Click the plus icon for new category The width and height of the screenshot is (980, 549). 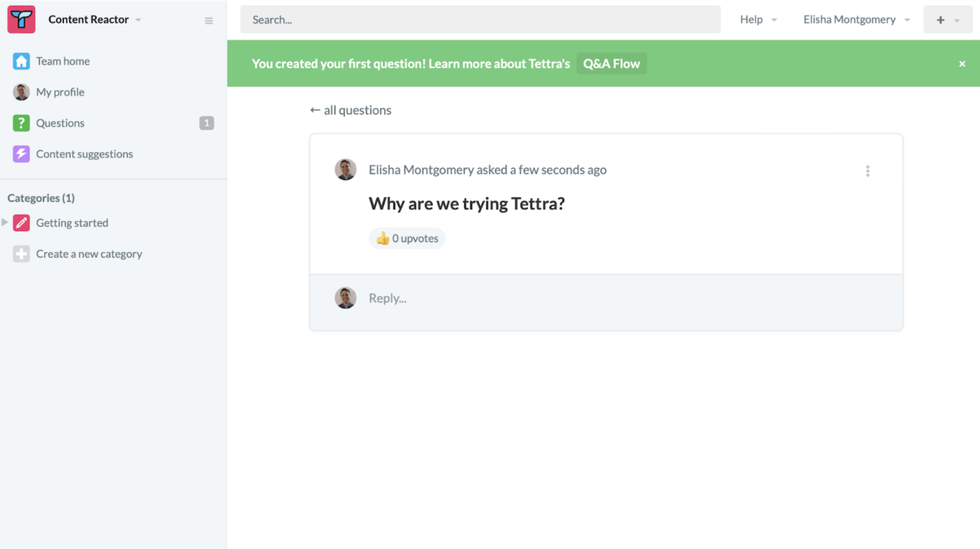pos(21,254)
